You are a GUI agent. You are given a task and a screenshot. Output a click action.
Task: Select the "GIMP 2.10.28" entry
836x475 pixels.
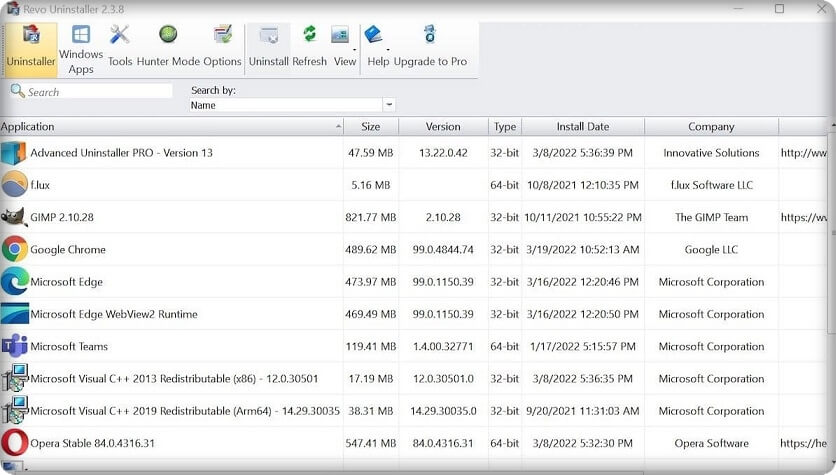tap(62, 217)
